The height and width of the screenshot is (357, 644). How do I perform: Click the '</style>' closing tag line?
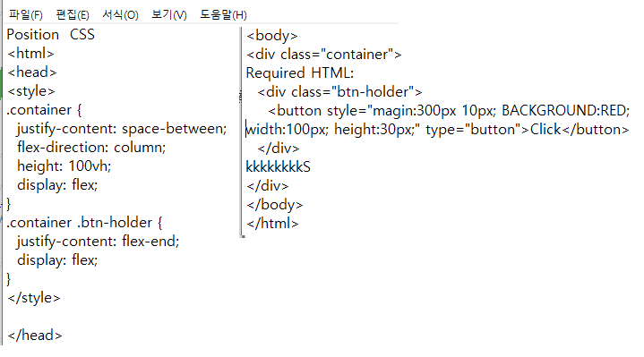tap(34, 297)
